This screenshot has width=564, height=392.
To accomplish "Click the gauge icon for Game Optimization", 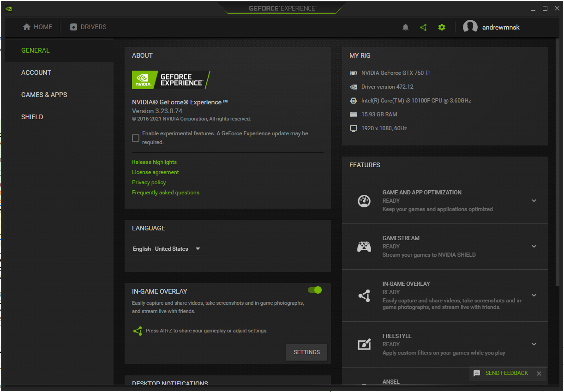I will (364, 201).
